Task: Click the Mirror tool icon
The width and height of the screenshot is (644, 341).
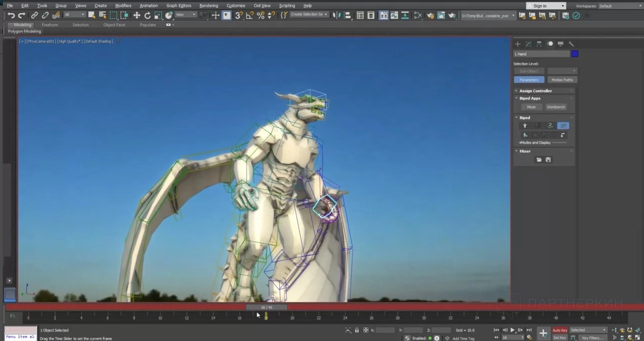Action: click(337, 15)
